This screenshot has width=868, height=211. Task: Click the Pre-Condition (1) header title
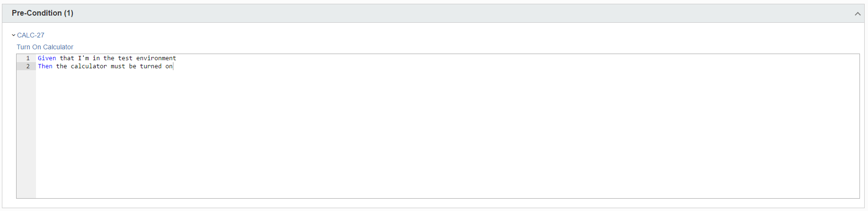tap(43, 13)
